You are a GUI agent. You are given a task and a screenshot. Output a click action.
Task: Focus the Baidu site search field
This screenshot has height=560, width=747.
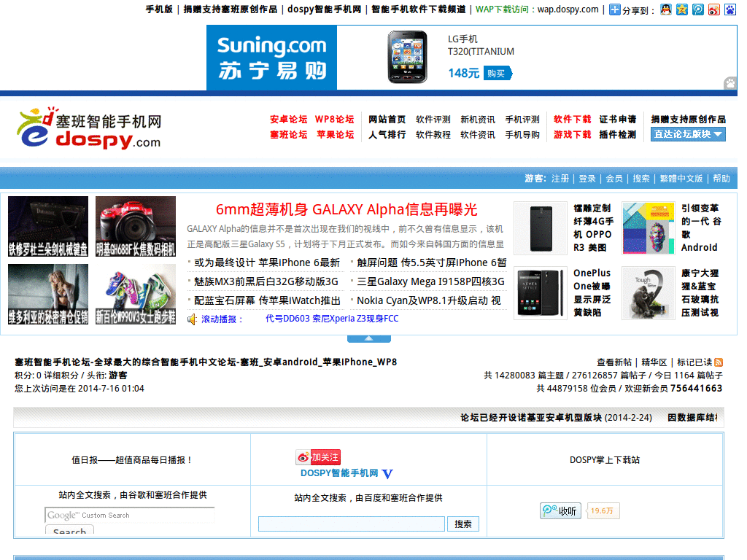pyautogui.click(x=352, y=524)
